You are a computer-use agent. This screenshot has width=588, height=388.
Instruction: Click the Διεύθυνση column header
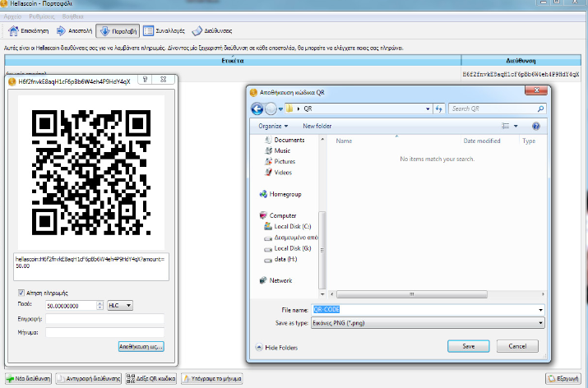coord(521,60)
